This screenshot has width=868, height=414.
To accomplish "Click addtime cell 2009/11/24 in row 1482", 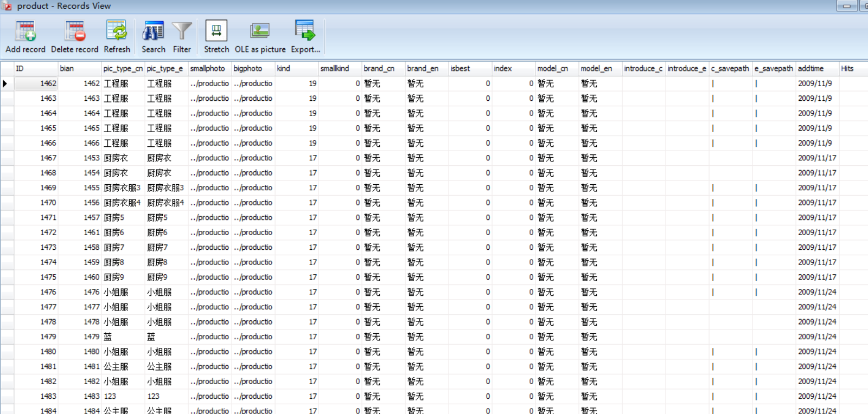I will point(818,381).
